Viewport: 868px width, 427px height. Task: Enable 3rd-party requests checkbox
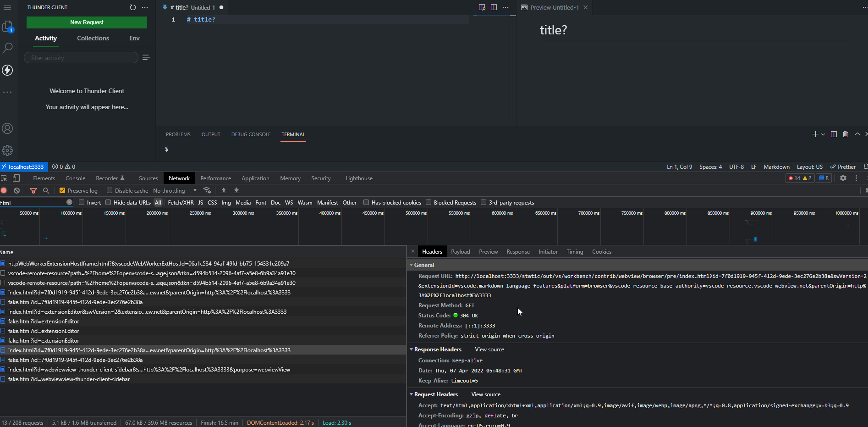tap(483, 202)
